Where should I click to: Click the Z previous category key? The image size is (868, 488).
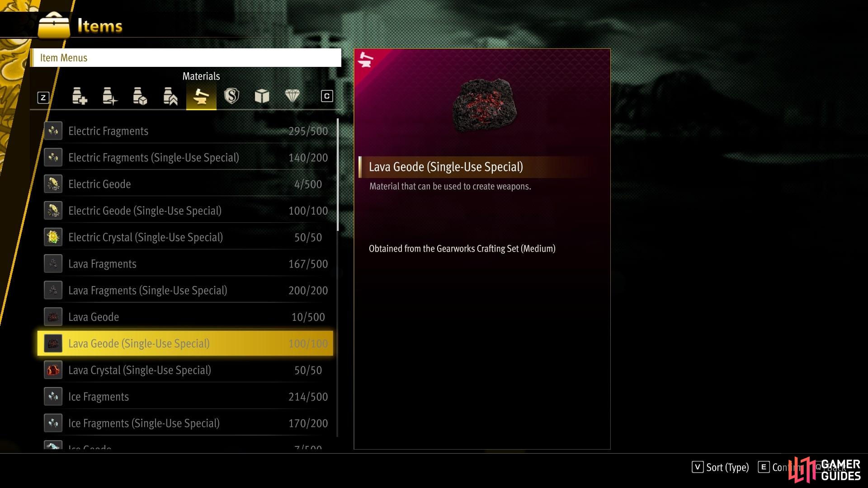(x=43, y=98)
